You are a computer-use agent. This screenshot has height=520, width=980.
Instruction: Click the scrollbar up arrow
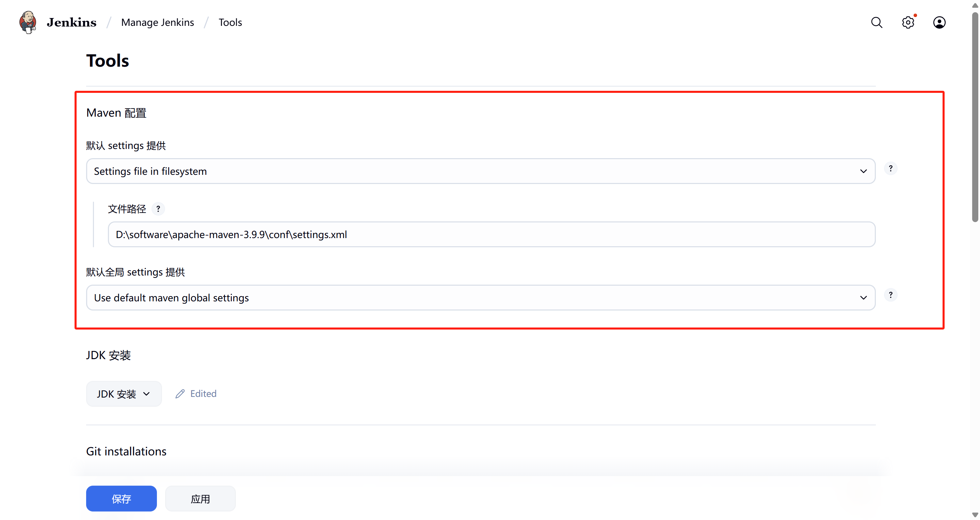click(x=975, y=5)
